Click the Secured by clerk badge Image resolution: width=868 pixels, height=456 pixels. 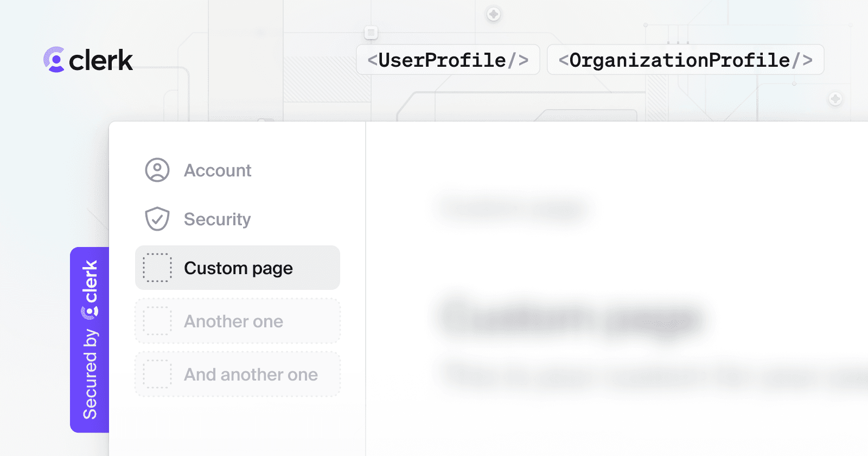coord(90,340)
